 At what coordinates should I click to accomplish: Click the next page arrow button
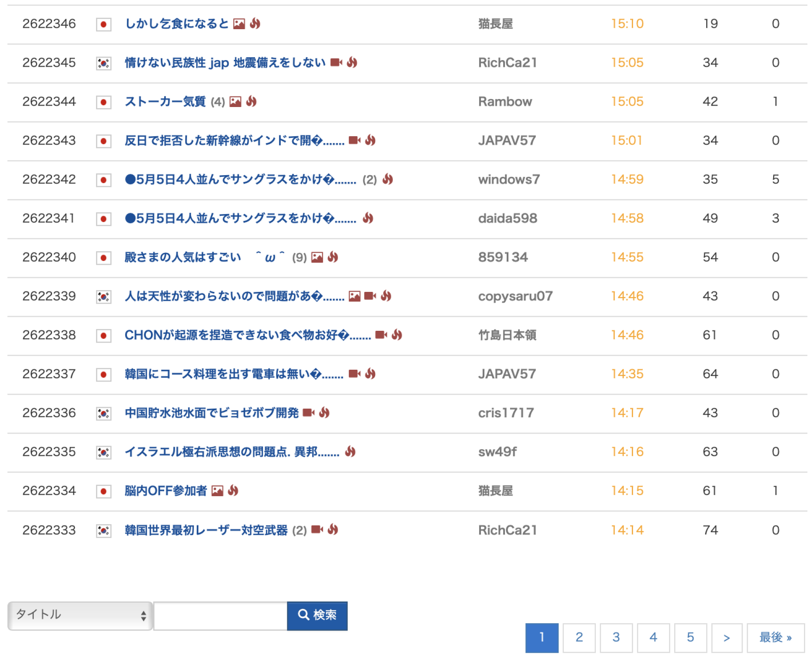(x=727, y=638)
